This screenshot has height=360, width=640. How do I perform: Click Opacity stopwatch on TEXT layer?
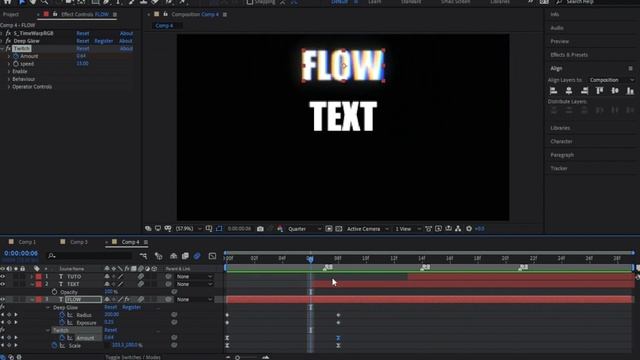(54, 292)
